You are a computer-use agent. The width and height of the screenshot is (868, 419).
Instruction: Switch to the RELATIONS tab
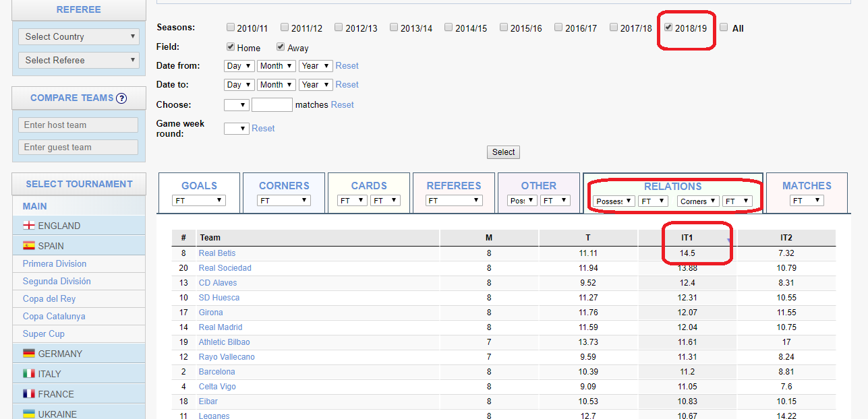[x=673, y=186]
